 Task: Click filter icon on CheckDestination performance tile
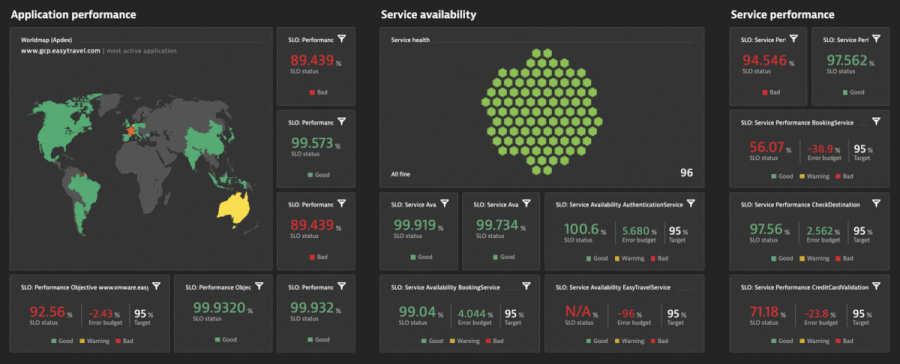tap(876, 203)
